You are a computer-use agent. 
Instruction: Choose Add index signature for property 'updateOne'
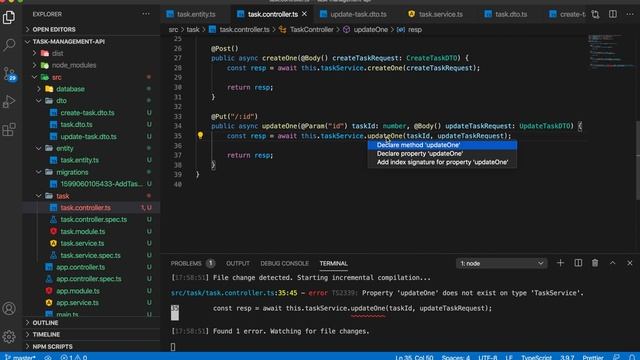click(x=442, y=162)
